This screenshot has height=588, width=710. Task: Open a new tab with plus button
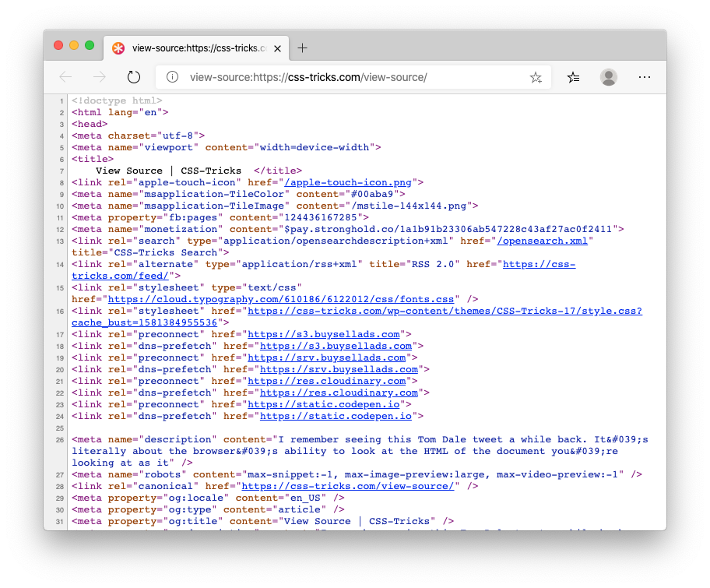click(x=302, y=48)
